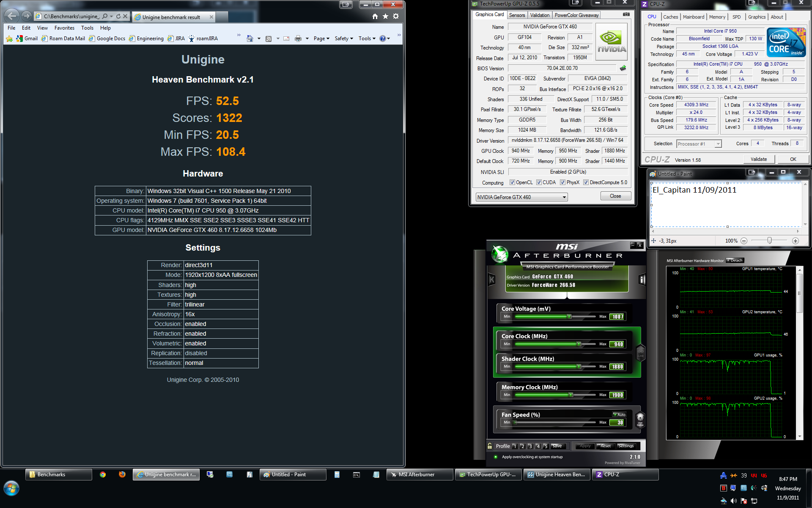Click the Afterburner Kombustor K button
The width and height of the screenshot is (812, 508).
click(x=491, y=279)
